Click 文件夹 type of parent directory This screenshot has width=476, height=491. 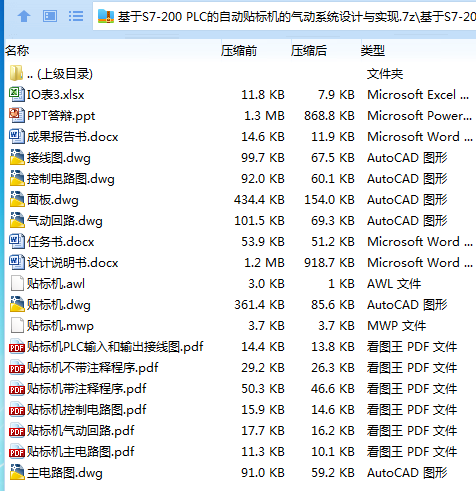385,74
